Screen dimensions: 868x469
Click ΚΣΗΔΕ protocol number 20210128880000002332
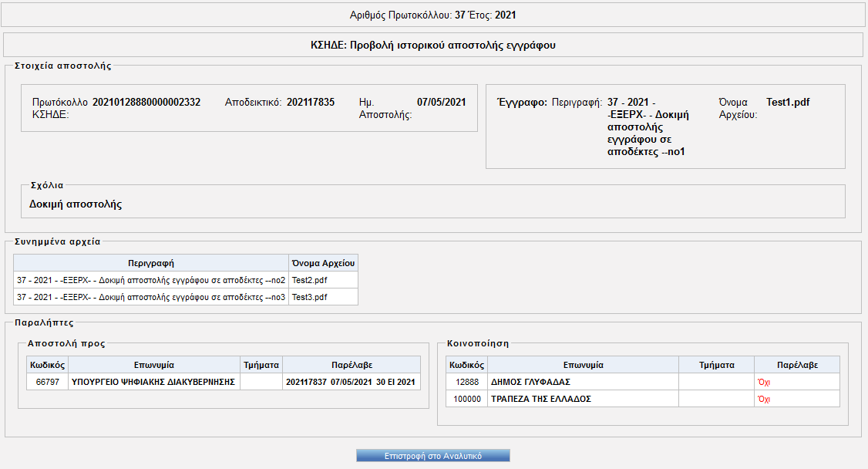point(146,102)
